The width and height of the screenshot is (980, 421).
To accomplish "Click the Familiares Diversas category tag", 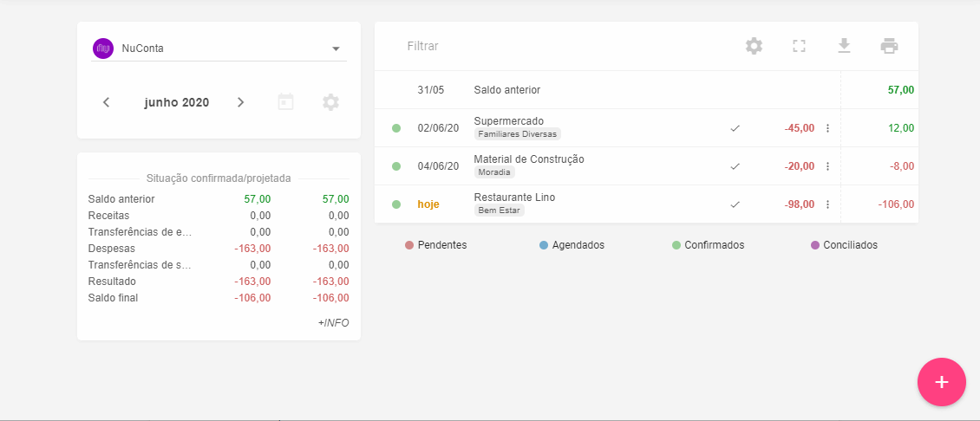I will pyautogui.click(x=517, y=134).
